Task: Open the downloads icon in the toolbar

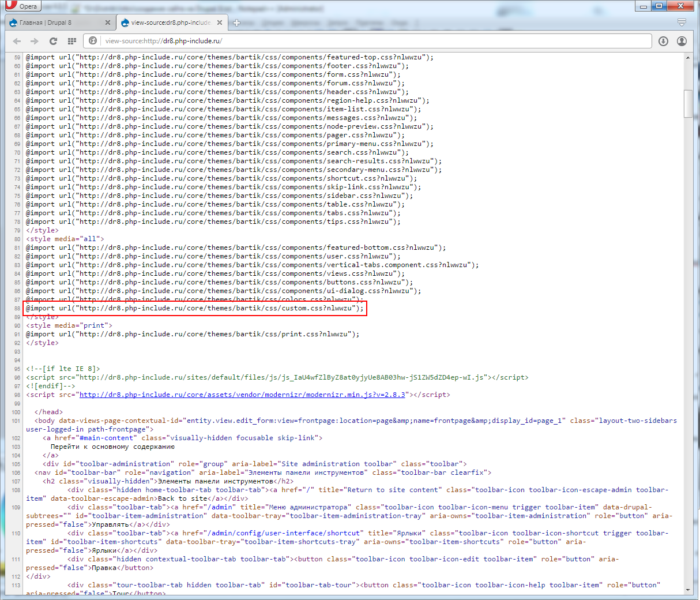Action: 664,41
